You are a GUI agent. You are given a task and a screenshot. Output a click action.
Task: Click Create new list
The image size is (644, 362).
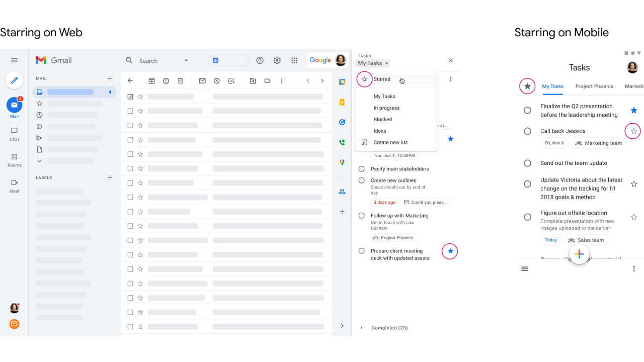(390, 142)
